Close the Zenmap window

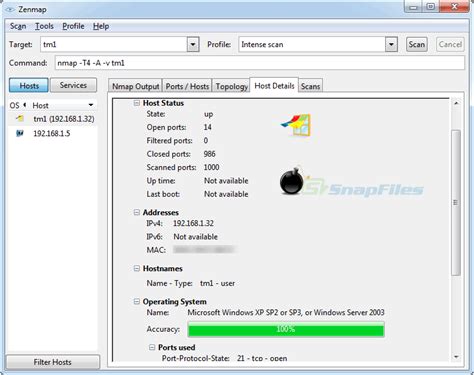pos(454,6)
